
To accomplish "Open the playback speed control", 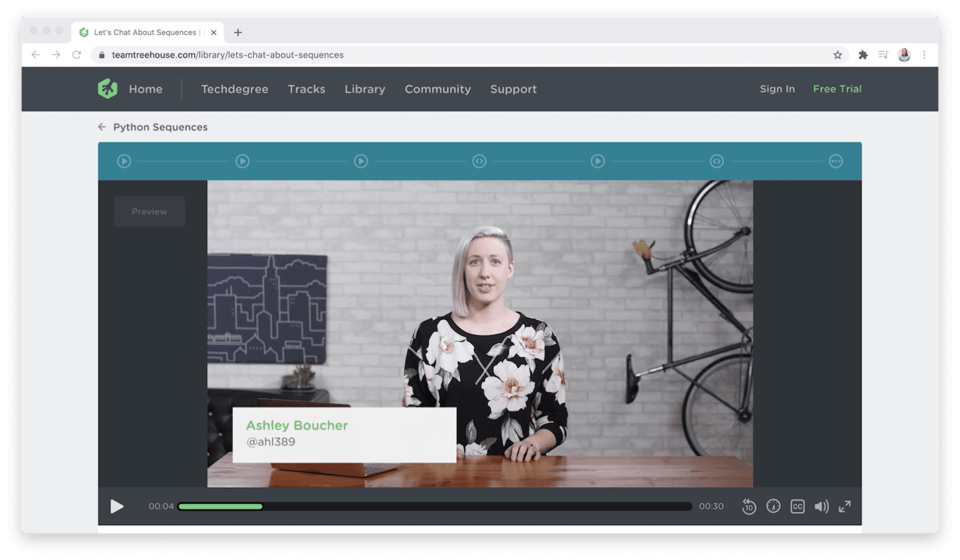I will (773, 506).
